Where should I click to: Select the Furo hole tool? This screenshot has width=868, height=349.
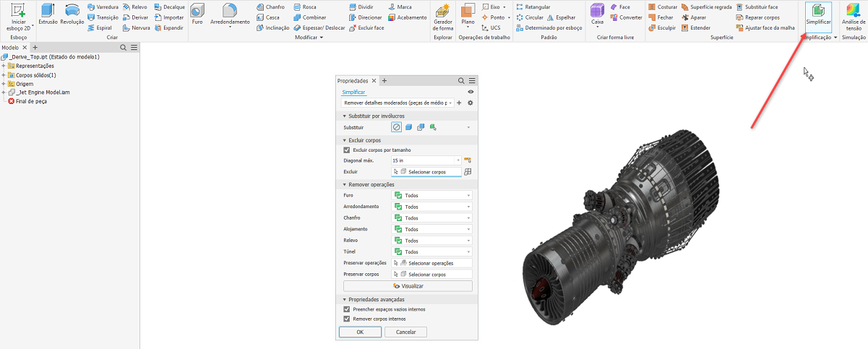coord(197,14)
